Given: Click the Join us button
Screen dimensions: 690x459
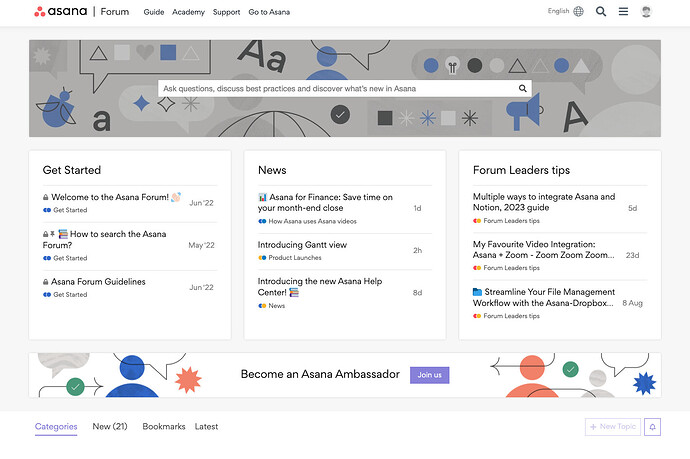Looking at the screenshot, I should click(429, 375).
